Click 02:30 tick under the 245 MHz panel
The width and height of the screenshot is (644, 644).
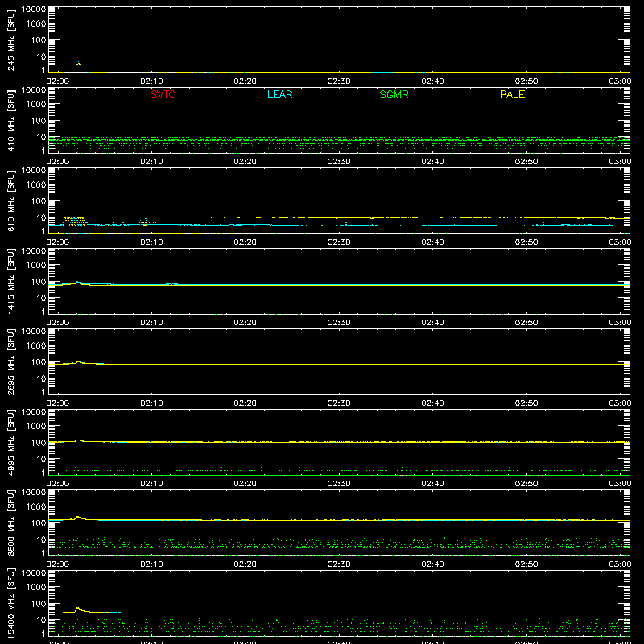(x=339, y=81)
